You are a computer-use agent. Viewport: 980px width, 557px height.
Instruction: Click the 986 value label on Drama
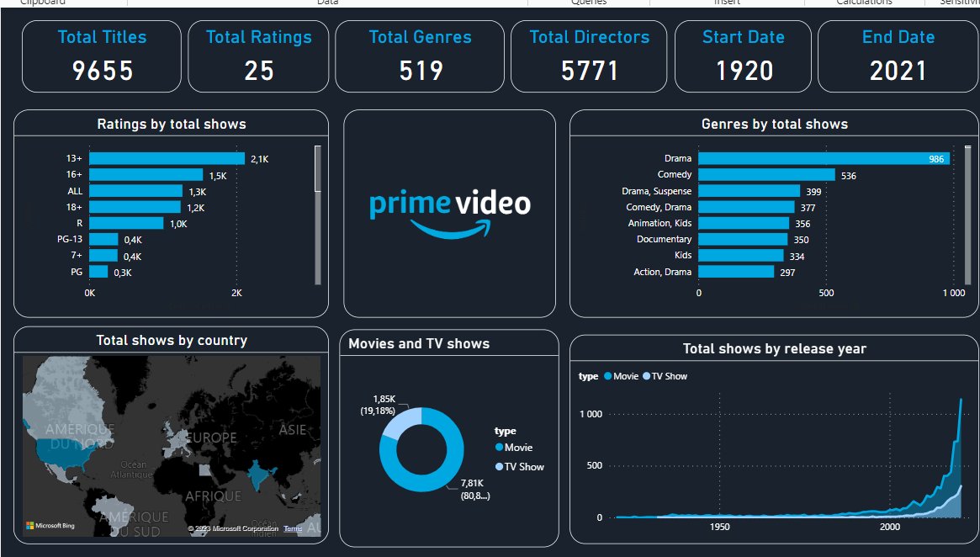tap(936, 159)
